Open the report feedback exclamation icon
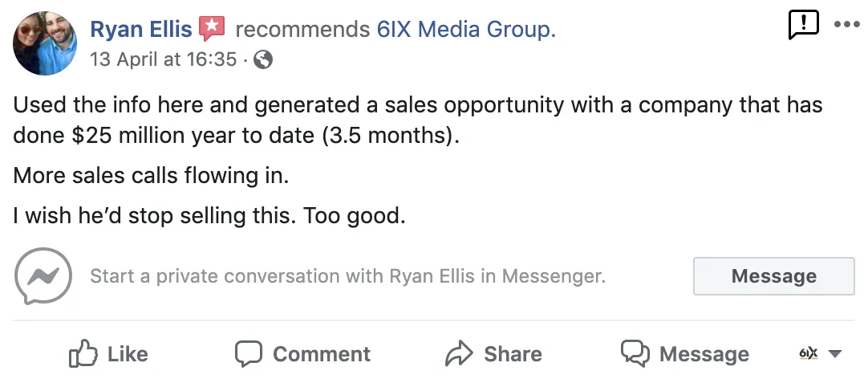The width and height of the screenshot is (868, 379). tap(804, 26)
